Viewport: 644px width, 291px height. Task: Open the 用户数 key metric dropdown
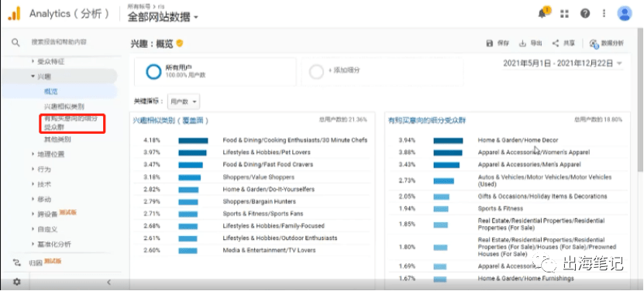pos(184,101)
